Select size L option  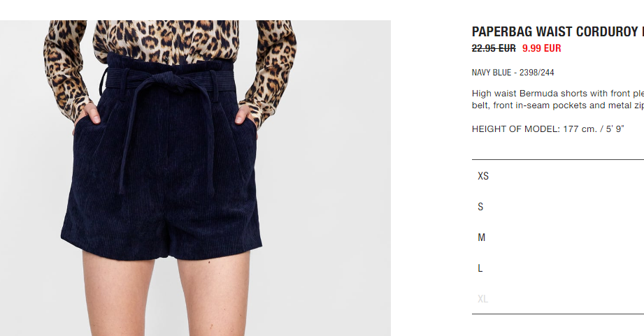(558, 268)
